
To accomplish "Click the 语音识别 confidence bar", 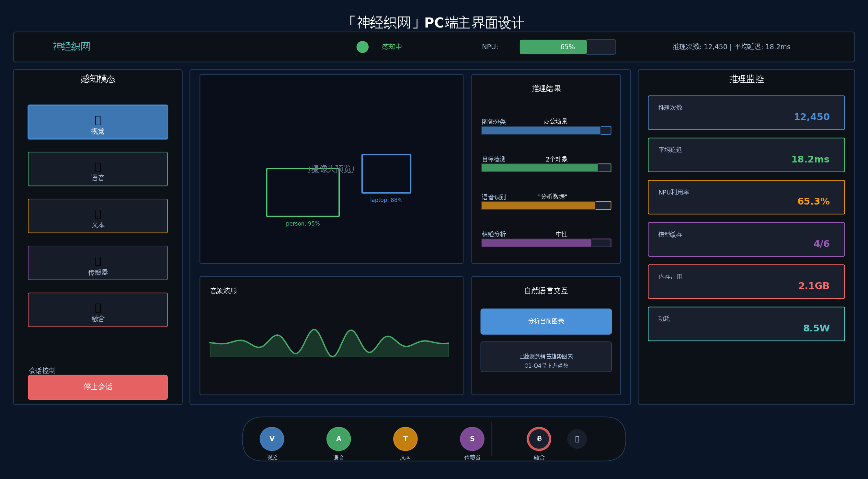I will (x=546, y=205).
